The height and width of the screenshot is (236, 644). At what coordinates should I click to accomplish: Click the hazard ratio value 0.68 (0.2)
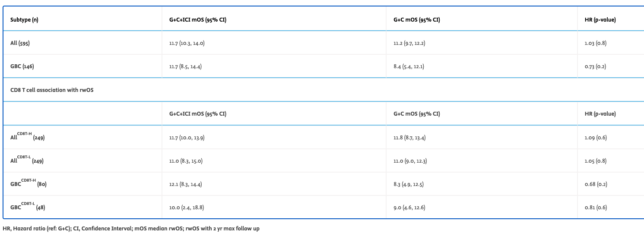(595, 184)
